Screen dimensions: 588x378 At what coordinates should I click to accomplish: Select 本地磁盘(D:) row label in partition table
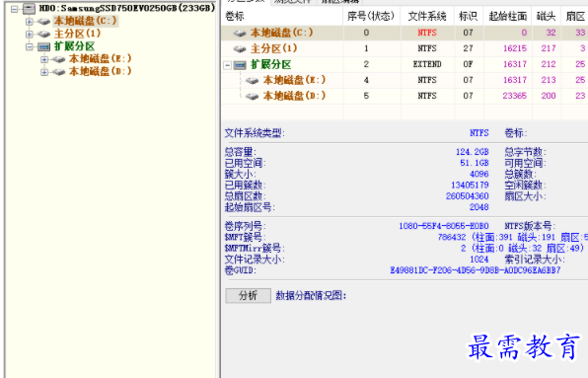point(294,96)
